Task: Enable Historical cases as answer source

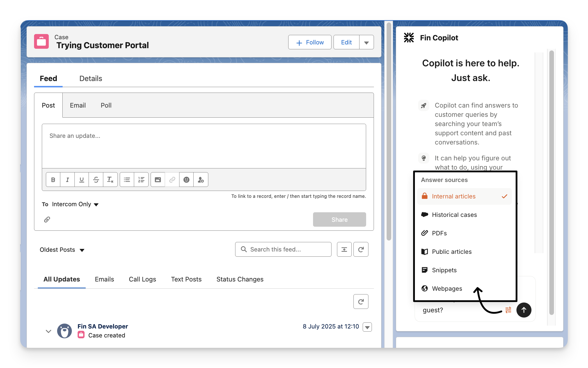Action: [454, 215]
